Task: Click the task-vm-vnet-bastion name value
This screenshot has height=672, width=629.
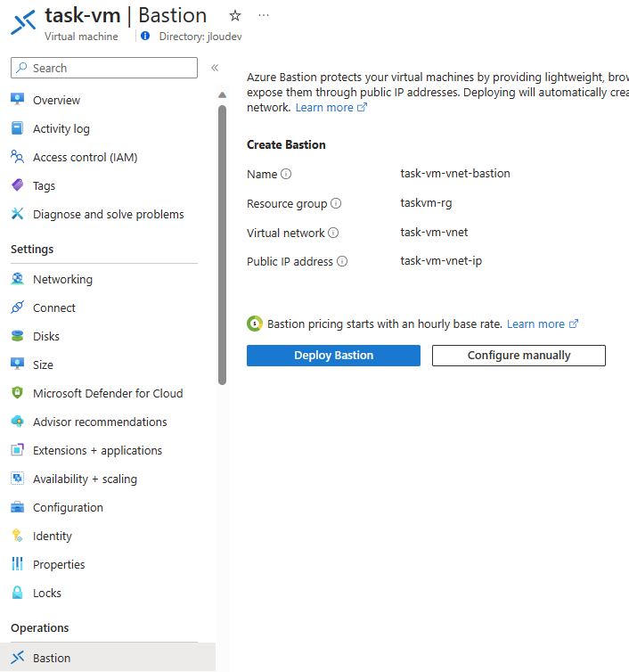Action: [455, 173]
